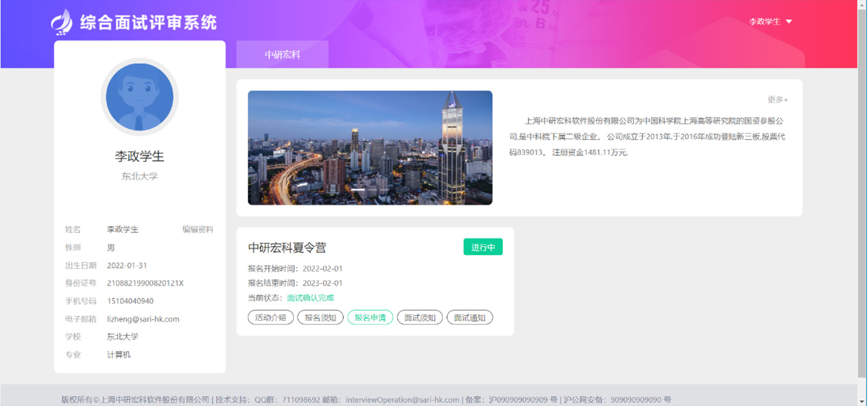Click the interviewOperation@sari-hk.com footer email
Screen dimensions: 868x406
point(402,400)
